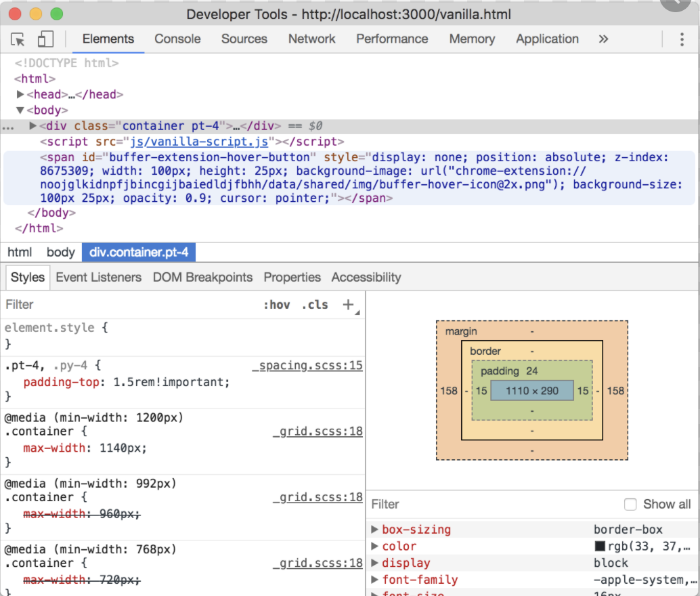Select the <!DOCTYPE html> line

point(66,63)
